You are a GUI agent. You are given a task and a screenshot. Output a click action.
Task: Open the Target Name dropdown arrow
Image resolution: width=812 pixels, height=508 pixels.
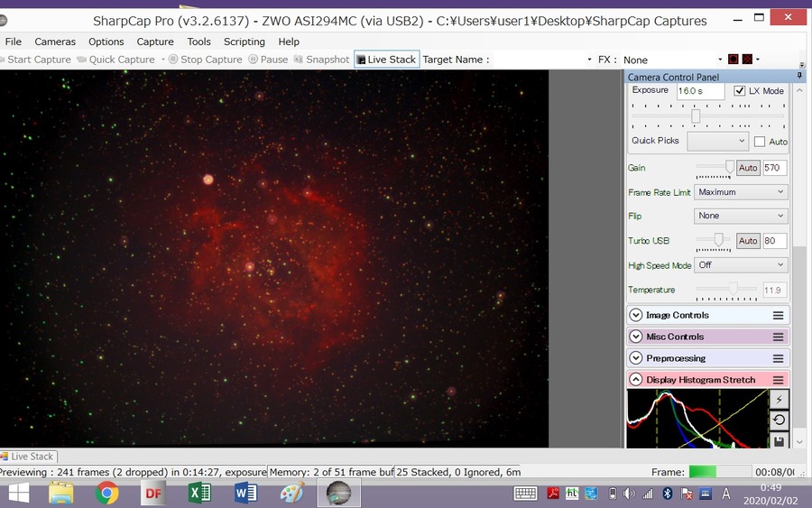coord(589,60)
